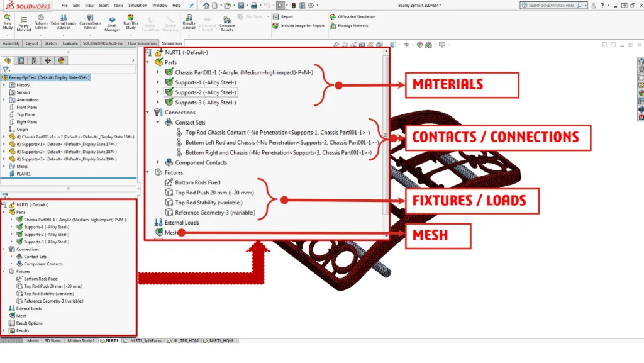Expand the panel tabs chevron arrow
This screenshot has width=644, height=363.
click(x=133, y=60)
